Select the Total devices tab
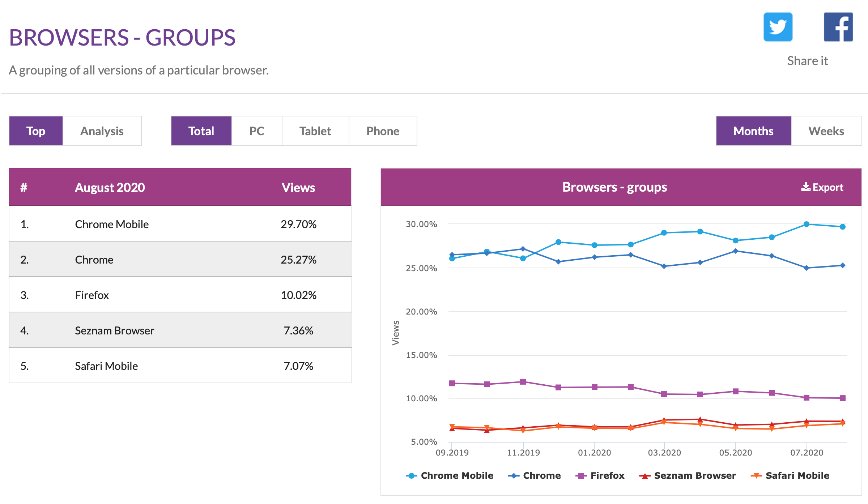868x504 pixels. click(201, 131)
